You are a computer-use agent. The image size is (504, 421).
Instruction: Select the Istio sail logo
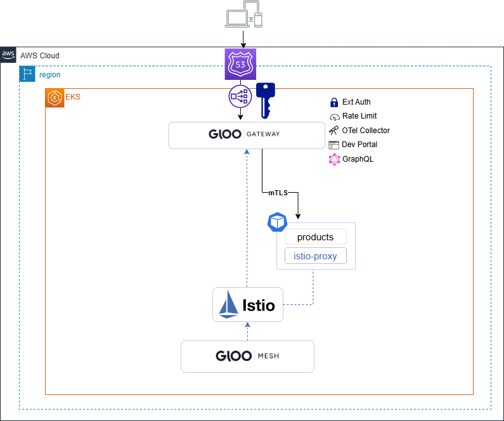228,304
